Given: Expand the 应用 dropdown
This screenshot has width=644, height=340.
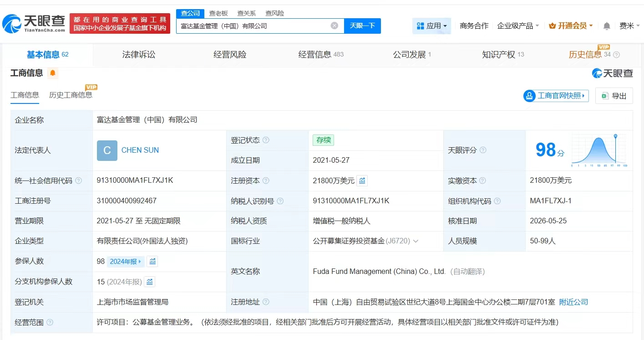Looking at the screenshot, I should click(x=432, y=26).
